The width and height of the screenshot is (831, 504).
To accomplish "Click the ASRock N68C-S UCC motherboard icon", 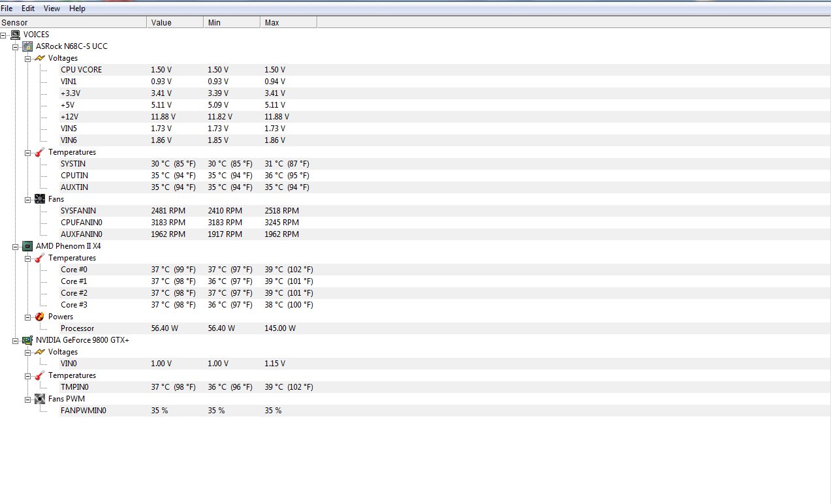I will (27, 46).
